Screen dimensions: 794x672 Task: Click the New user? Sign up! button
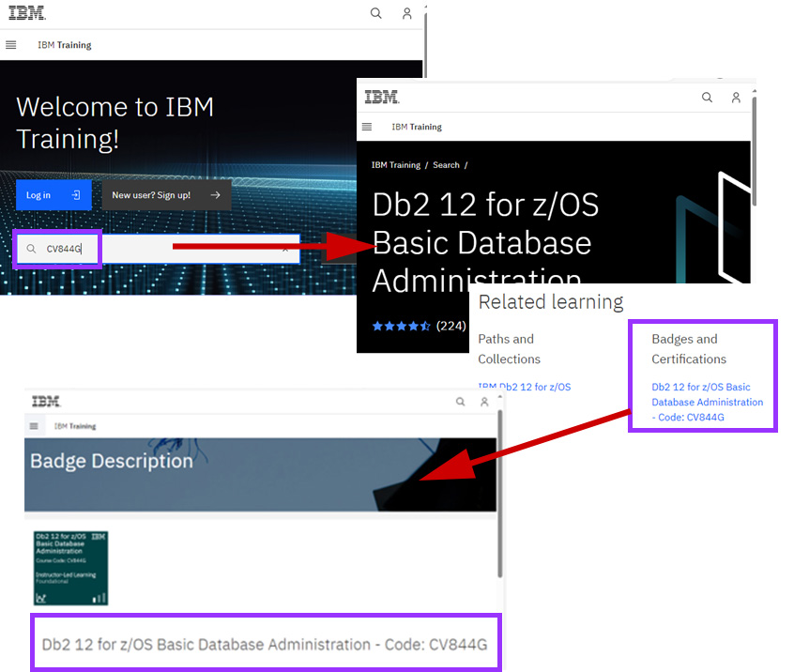[167, 195]
